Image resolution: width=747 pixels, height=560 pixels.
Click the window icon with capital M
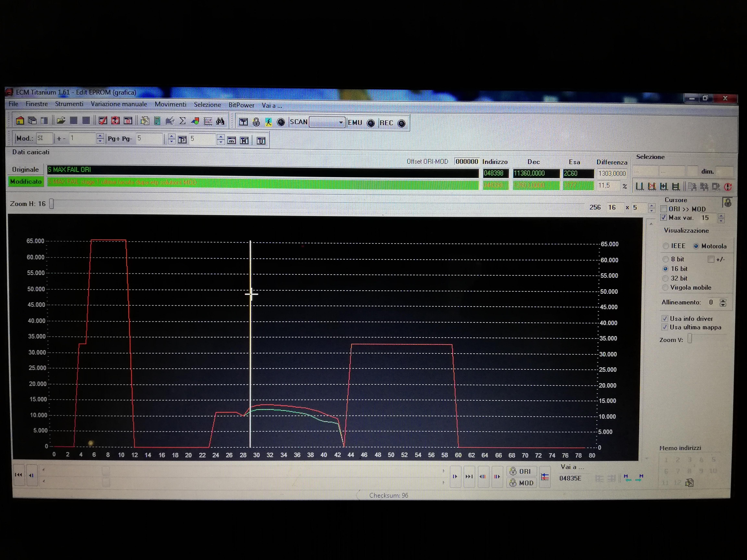coord(244,140)
